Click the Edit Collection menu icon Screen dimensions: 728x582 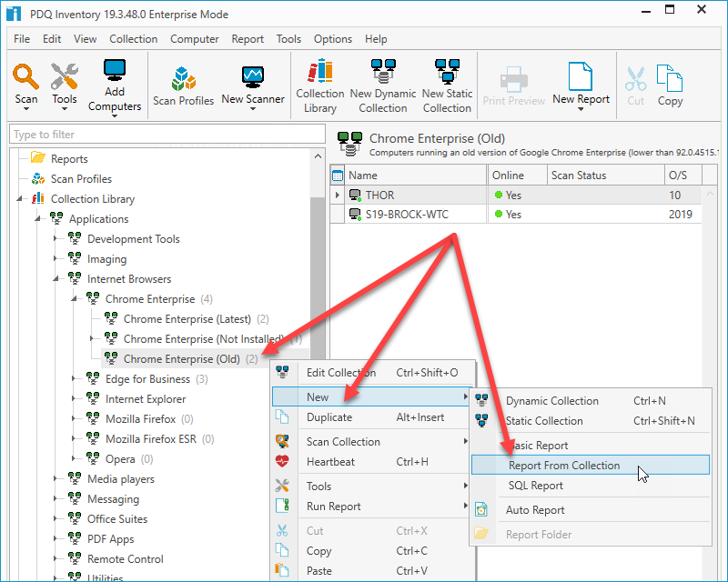[x=282, y=372]
